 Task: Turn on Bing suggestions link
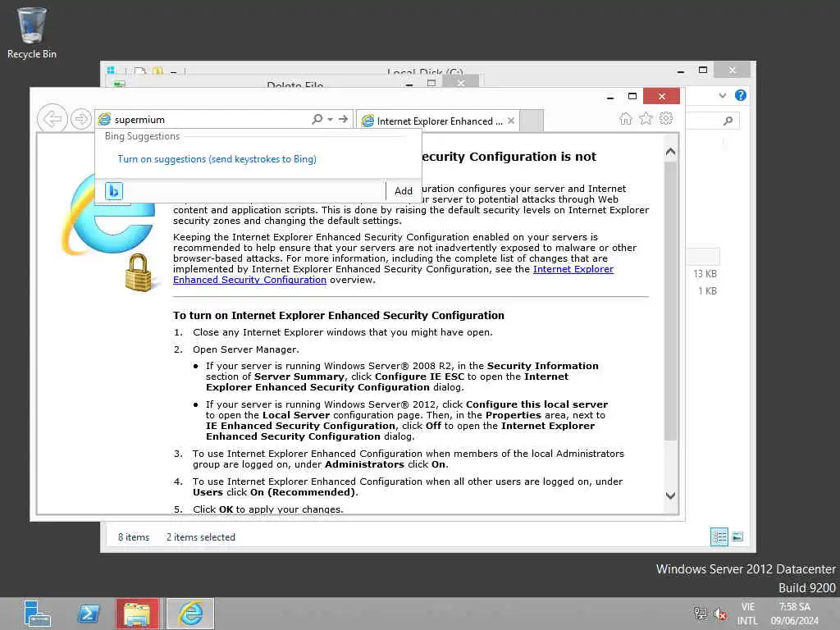pos(217,159)
